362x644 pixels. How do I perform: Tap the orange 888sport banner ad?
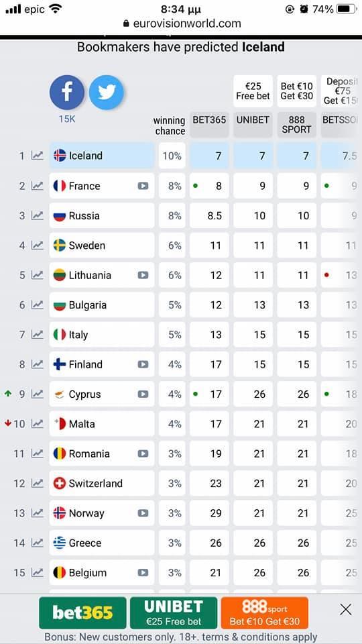264,613
